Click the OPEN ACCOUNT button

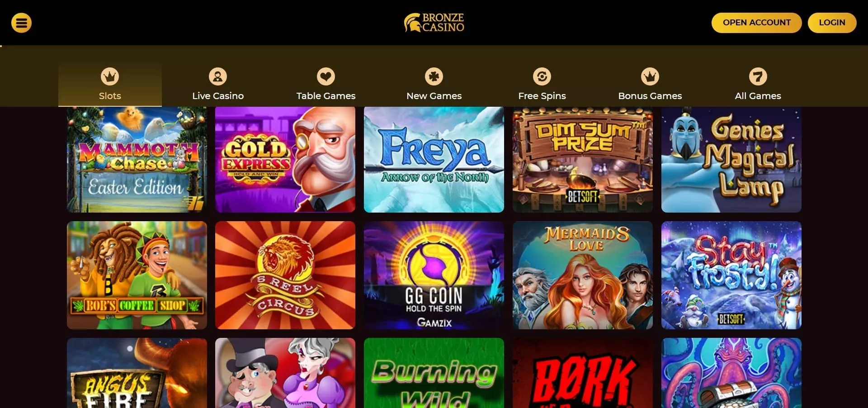757,23
